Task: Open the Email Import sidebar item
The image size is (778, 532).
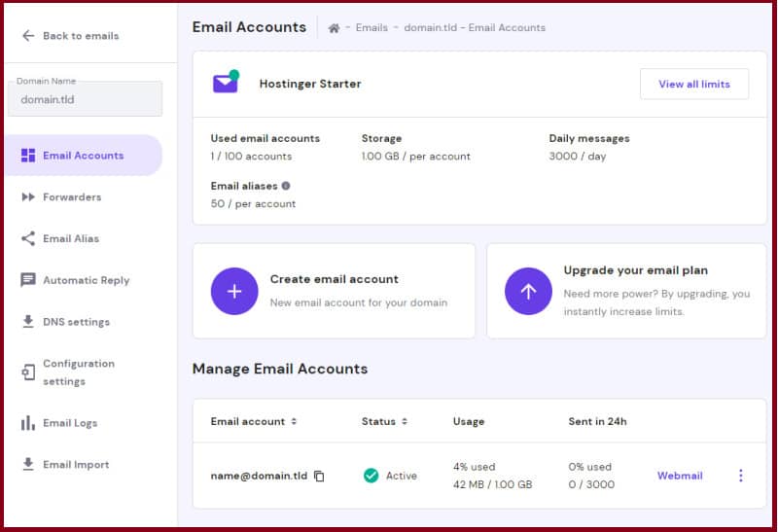Action: [76, 465]
